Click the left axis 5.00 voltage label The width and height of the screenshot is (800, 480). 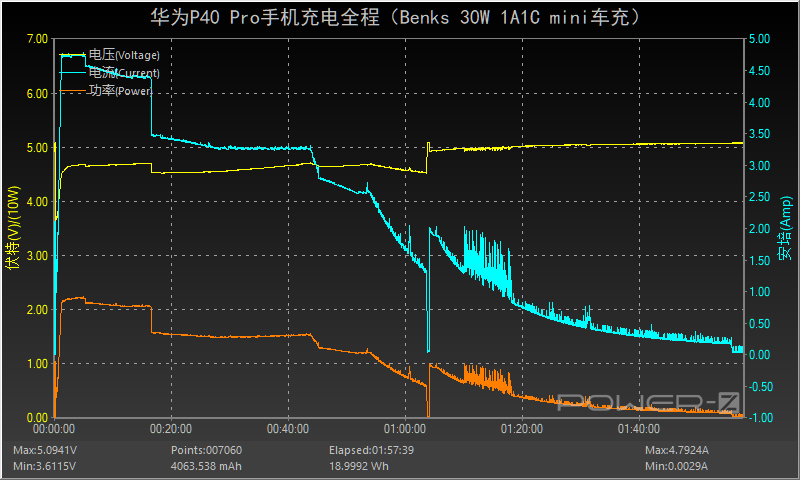37,148
